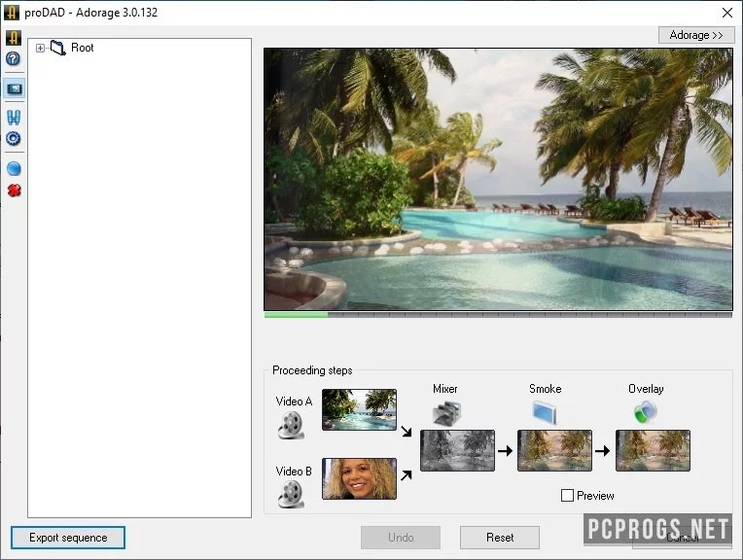Screen dimensions: 743x560
Task: Click the title bar app icon
Action: click(12, 13)
